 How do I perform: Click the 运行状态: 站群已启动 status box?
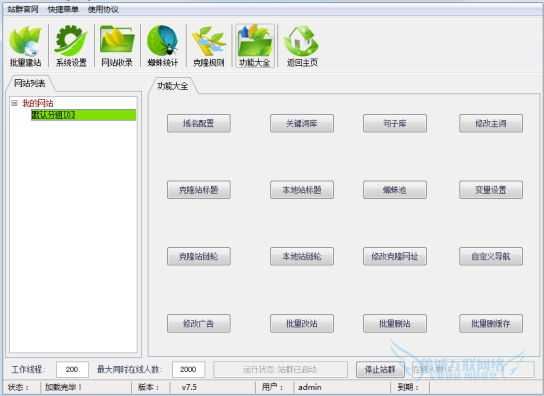[280, 370]
